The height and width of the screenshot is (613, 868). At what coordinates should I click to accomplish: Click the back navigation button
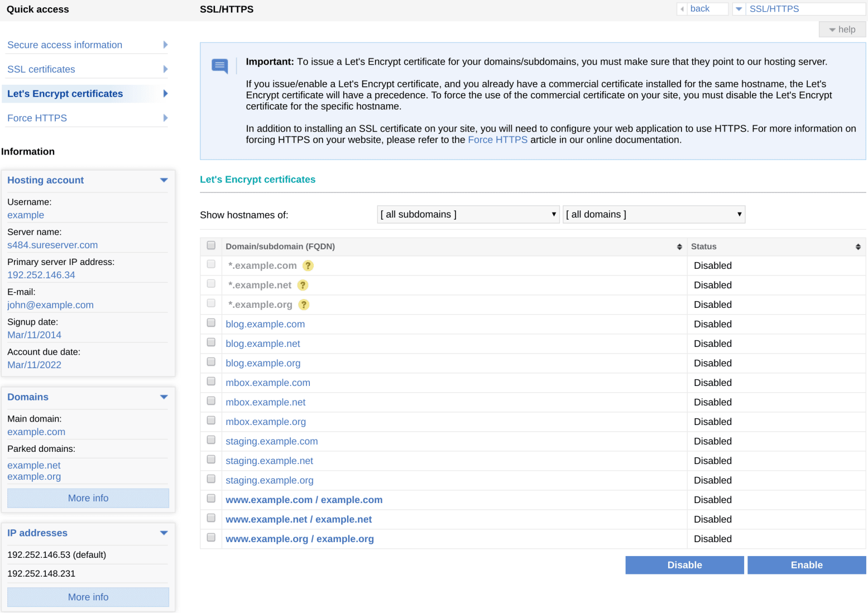(702, 9)
